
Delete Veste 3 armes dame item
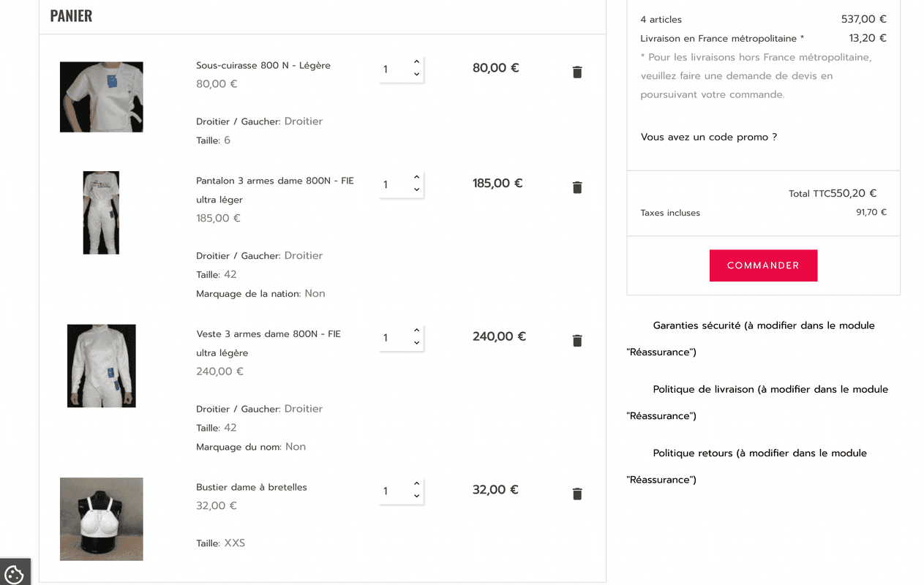[x=577, y=340]
